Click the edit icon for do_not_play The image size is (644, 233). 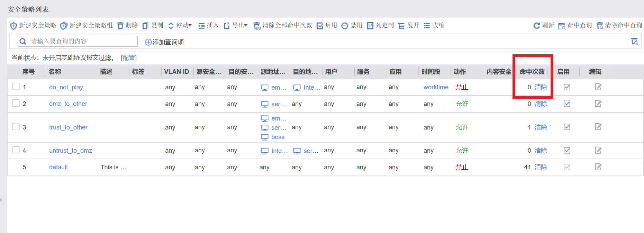click(x=598, y=87)
